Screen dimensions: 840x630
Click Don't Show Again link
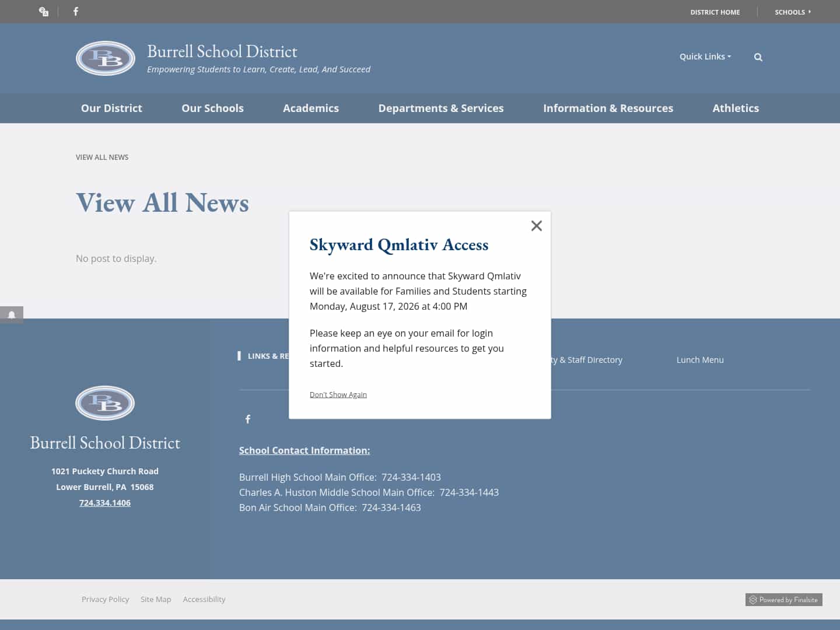(x=338, y=395)
